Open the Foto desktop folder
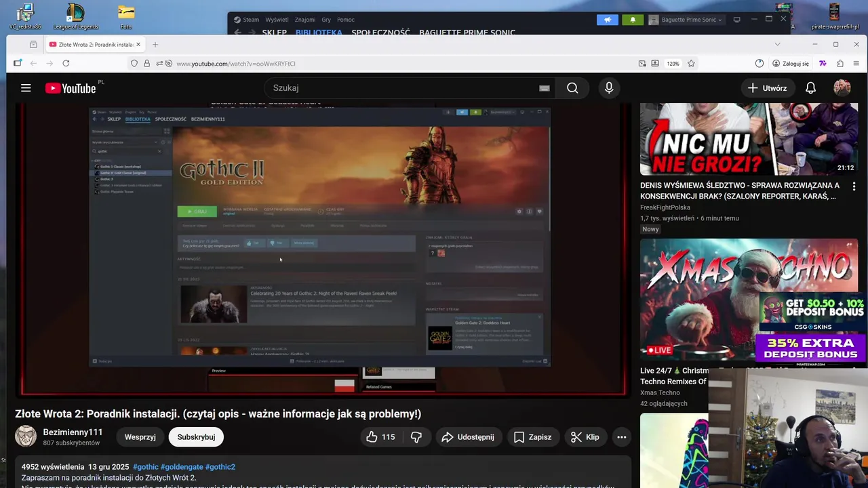The image size is (868, 488). tap(126, 17)
